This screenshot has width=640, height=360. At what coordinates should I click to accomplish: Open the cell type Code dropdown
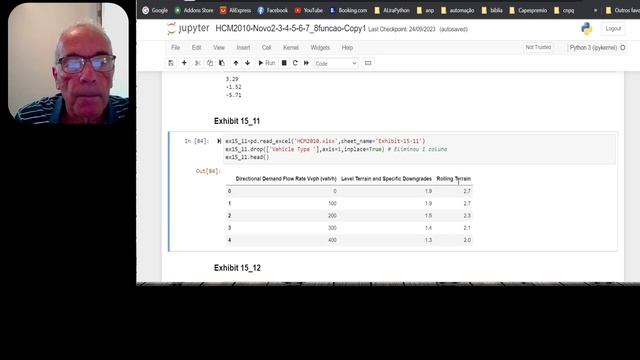[x=336, y=64]
